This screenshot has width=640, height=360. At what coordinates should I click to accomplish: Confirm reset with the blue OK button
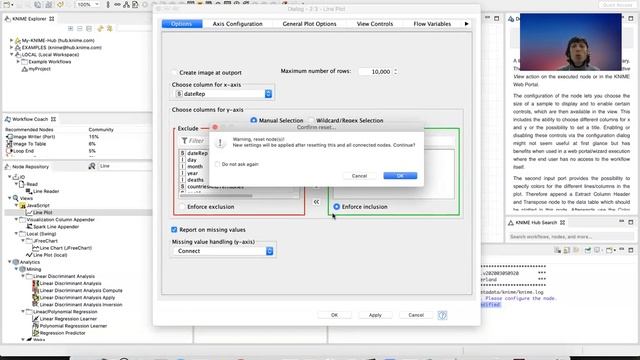(400, 176)
